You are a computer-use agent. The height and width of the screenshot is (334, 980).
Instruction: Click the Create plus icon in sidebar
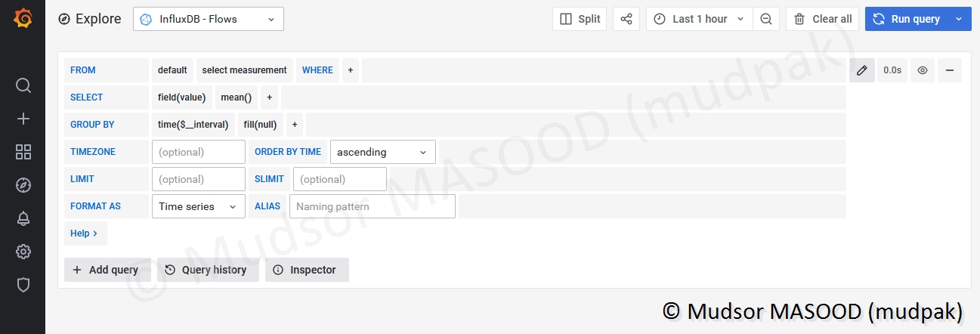(x=23, y=119)
